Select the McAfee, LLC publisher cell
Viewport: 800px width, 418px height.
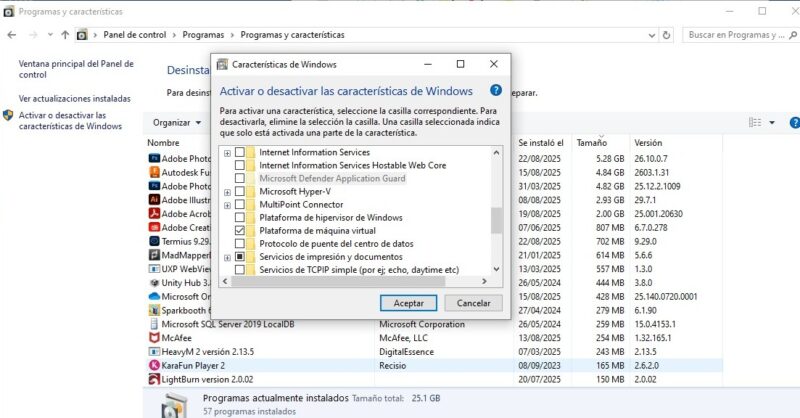click(403, 338)
